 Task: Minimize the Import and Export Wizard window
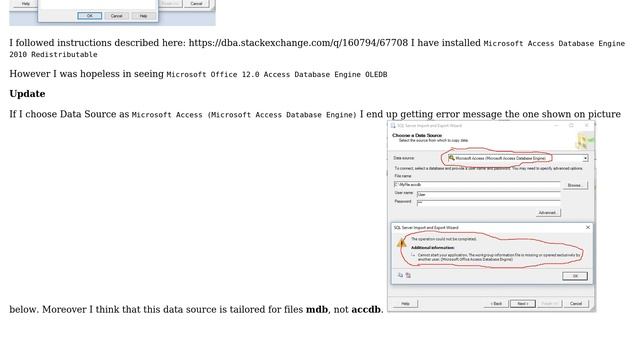click(x=556, y=126)
